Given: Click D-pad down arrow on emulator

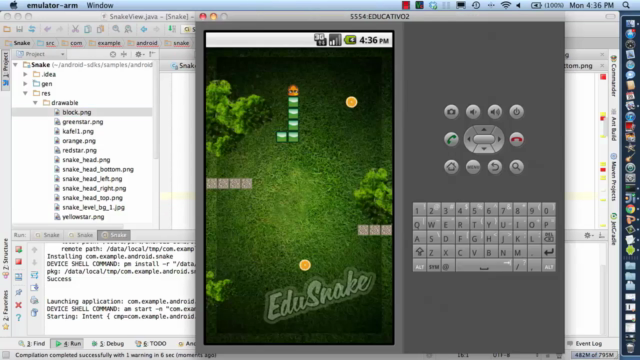Looking at the screenshot, I should [x=484, y=149].
